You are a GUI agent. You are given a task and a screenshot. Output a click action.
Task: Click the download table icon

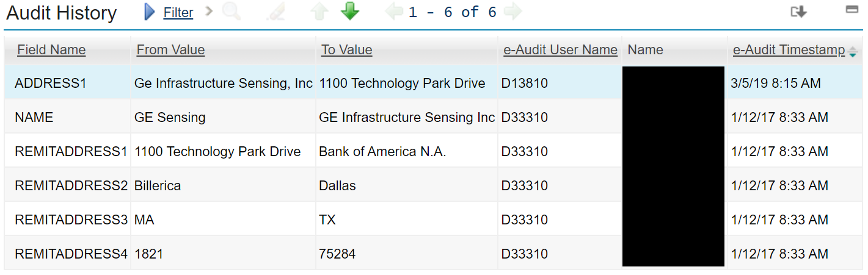point(799,12)
